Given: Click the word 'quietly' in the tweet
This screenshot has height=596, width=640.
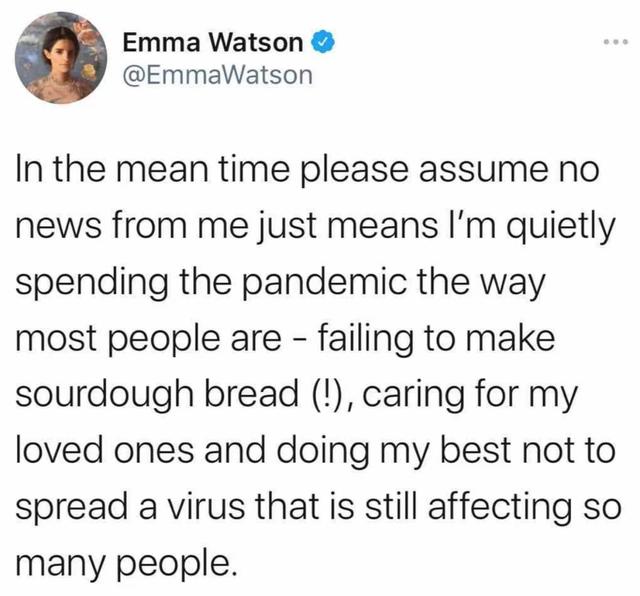Looking at the screenshot, I should [561, 227].
